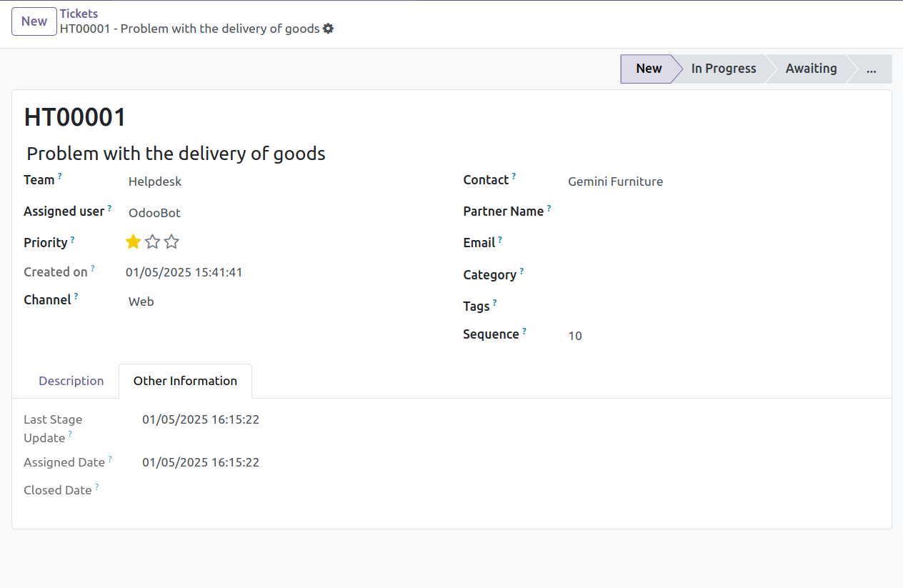Go to the Tickets breadcrumb link
The image size is (903, 588).
click(x=79, y=14)
